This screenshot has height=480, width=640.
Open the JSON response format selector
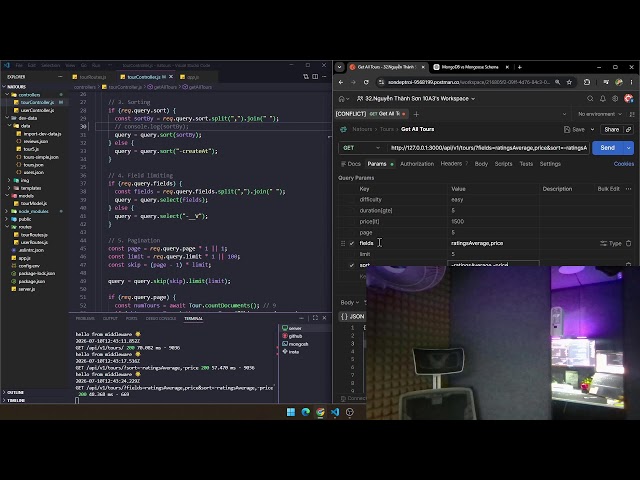point(353,316)
